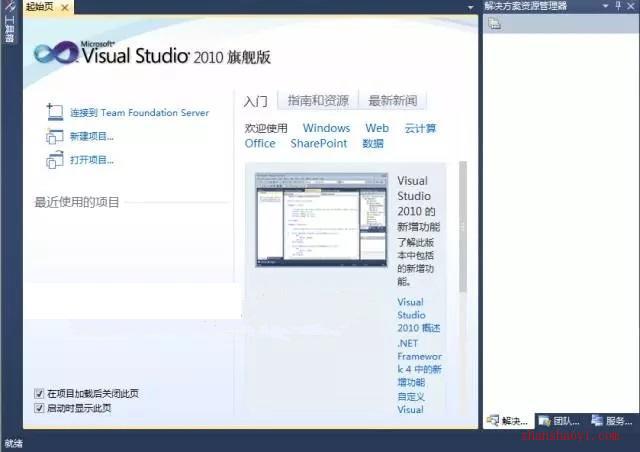
Task: Open 连接到 Team Foundation Server link
Action: coord(139,113)
